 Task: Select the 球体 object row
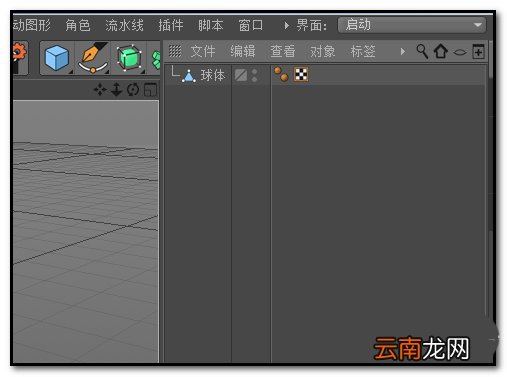(325, 75)
